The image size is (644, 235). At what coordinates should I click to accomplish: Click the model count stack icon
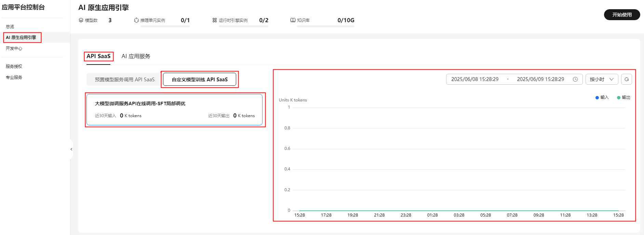81,20
